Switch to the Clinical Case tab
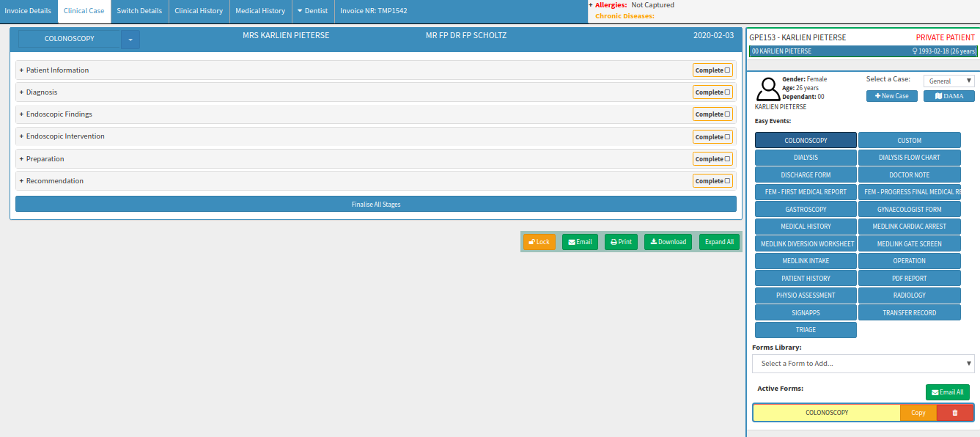Screen dimensions: 980x437 [x=84, y=11]
